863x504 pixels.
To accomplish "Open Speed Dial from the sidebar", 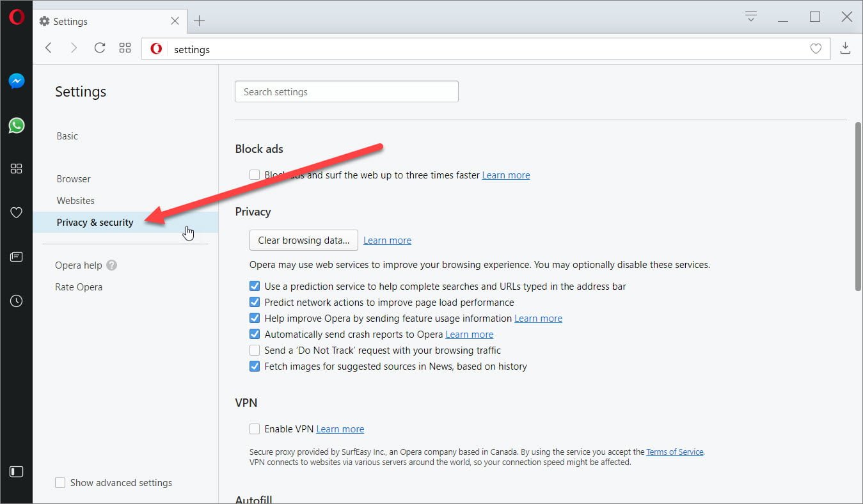I will pyautogui.click(x=17, y=169).
